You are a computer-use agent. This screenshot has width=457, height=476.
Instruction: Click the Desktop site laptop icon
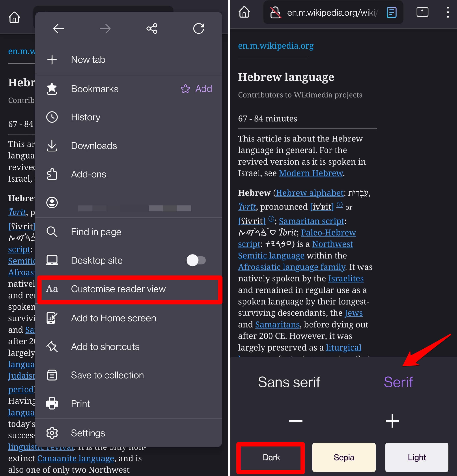click(x=52, y=260)
